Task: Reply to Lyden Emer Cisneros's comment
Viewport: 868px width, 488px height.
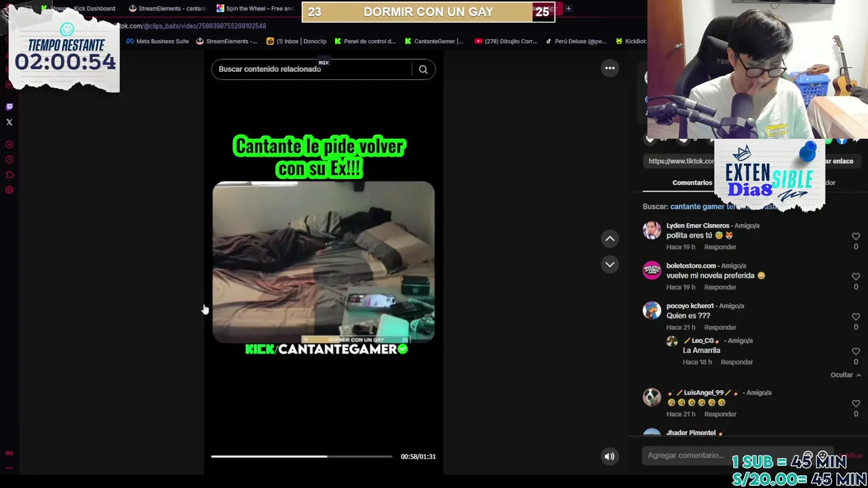Action: tap(720, 247)
